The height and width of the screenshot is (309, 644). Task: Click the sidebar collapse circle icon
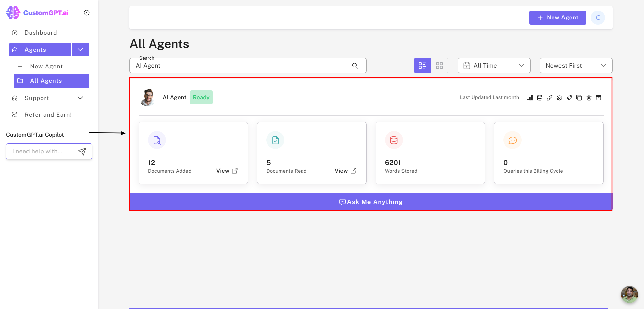(x=87, y=13)
